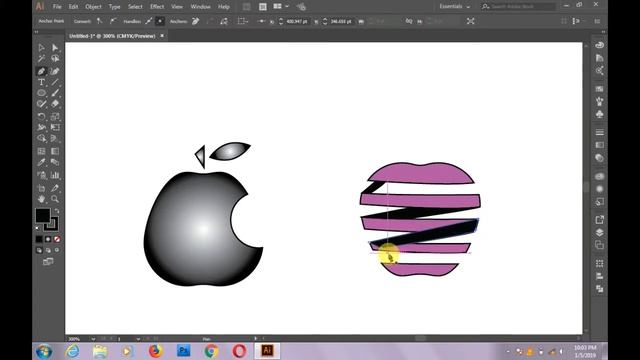Select the Perspective Grid tool
Image resolution: width=640 pixels, height=360 pixels.
pyautogui.click(x=55, y=138)
